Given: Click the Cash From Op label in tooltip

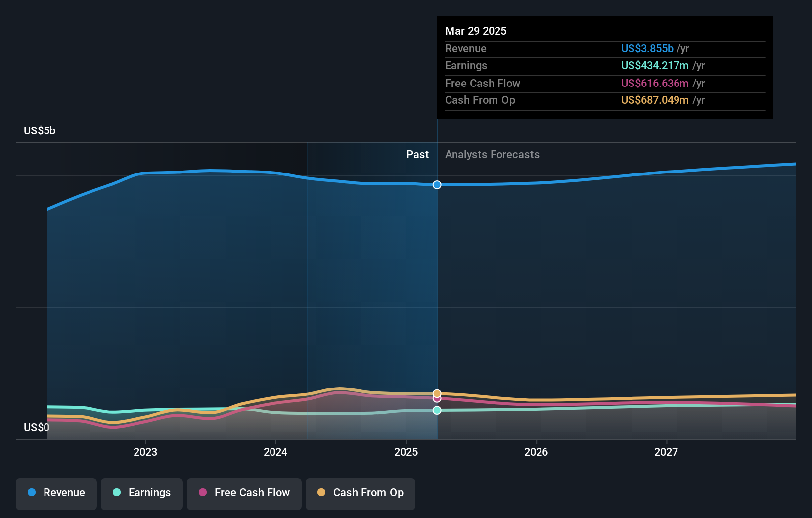Looking at the screenshot, I should pyautogui.click(x=480, y=100).
